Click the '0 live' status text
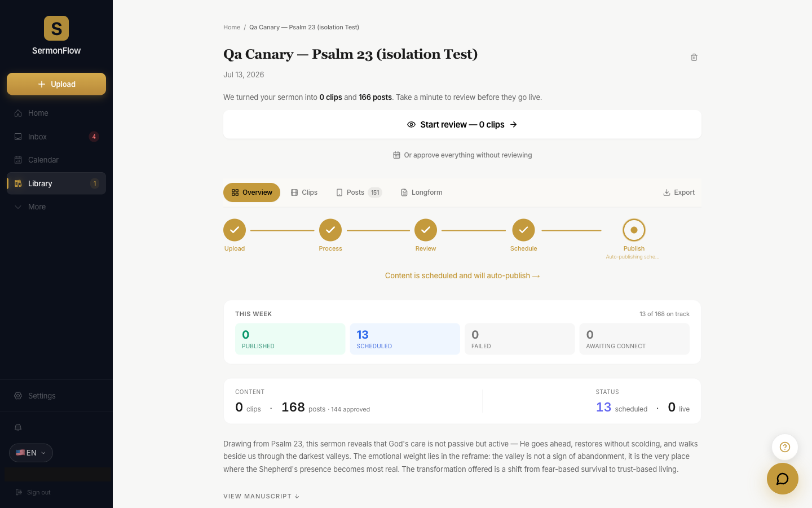The height and width of the screenshot is (508, 812). [679, 408]
